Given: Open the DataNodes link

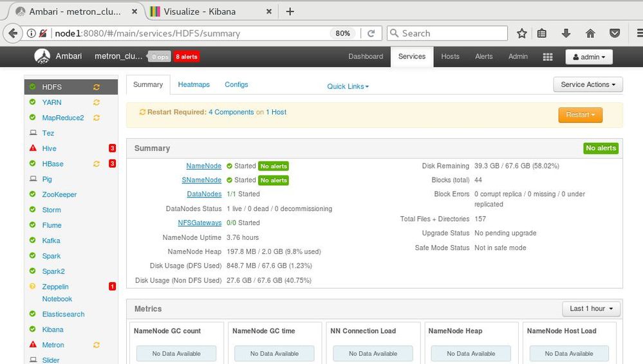Looking at the screenshot, I should click(204, 194).
